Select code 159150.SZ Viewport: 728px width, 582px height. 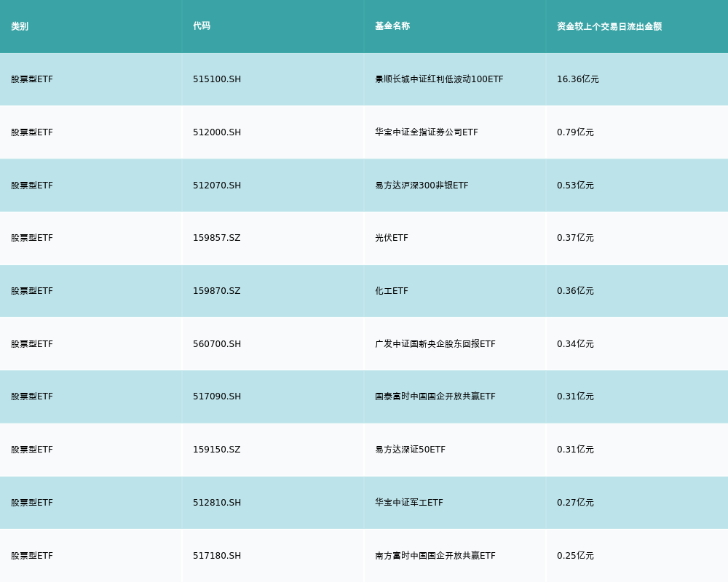217,450
